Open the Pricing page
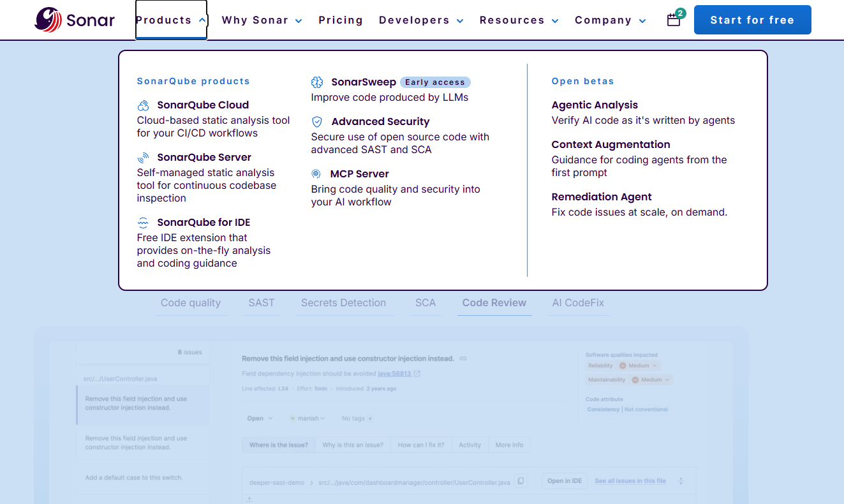This screenshot has height=504, width=844. pyautogui.click(x=341, y=20)
